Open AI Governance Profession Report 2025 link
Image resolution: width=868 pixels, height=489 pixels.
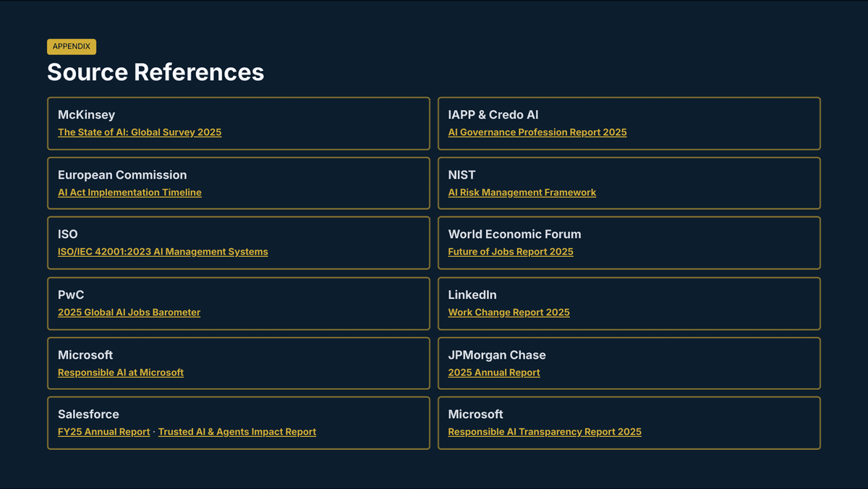pyautogui.click(x=537, y=132)
